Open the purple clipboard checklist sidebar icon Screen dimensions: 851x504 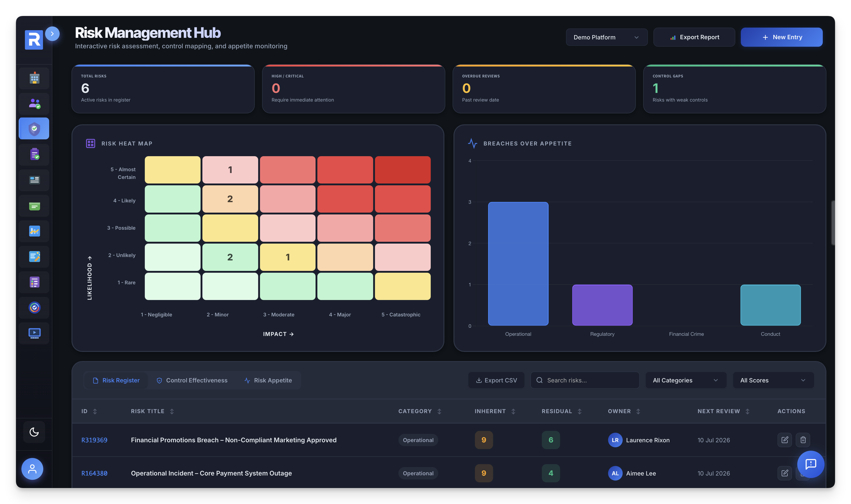(34, 154)
